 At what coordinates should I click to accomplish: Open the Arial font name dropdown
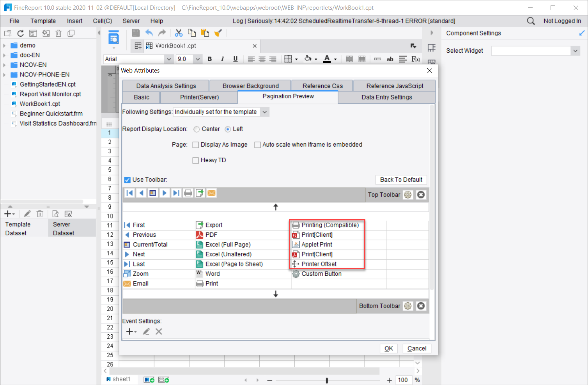(x=169, y=59)
